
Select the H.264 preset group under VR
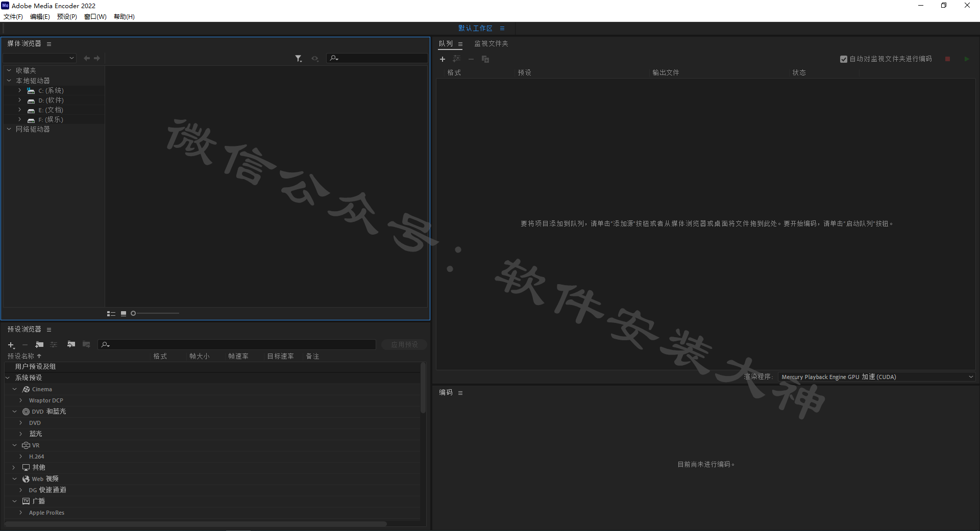coord(36,457)
